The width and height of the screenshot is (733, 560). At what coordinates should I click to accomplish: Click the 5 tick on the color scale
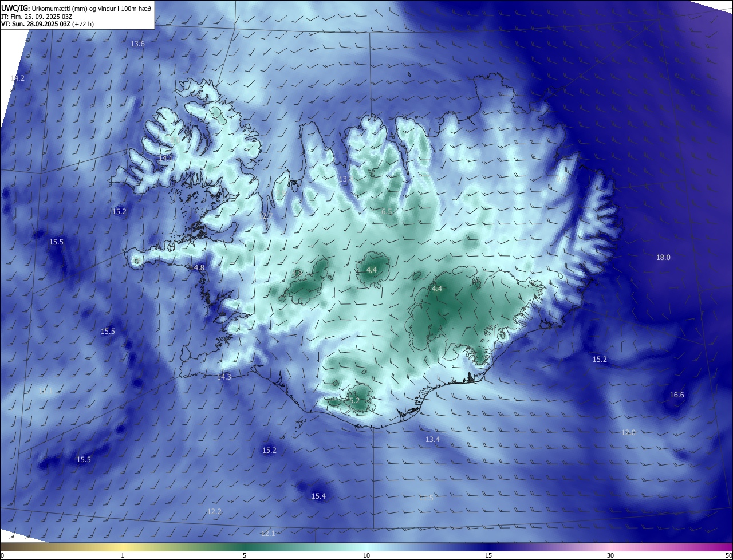(245, 555)
